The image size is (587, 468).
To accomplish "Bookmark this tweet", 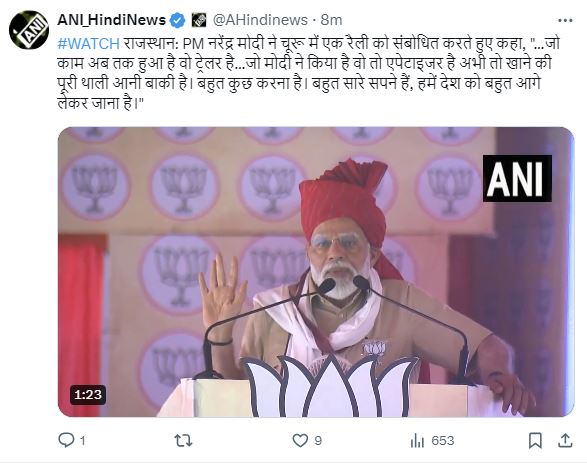I will (x=535, y=441).
